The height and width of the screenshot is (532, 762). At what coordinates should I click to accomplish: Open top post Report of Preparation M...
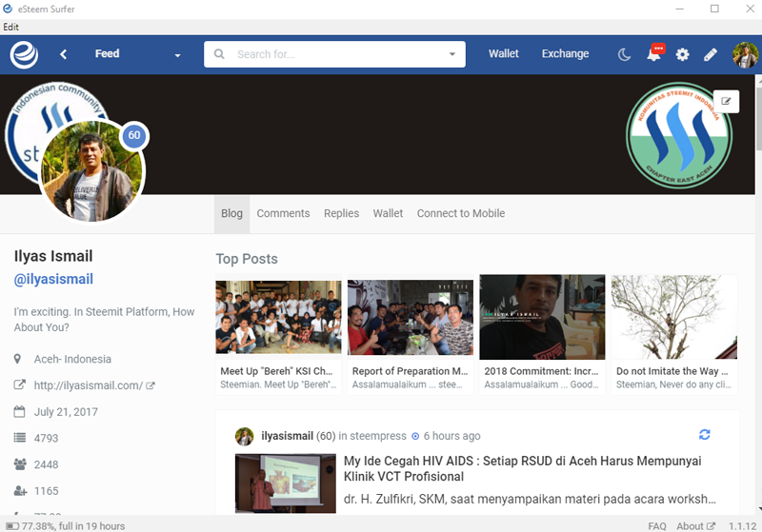(411, 334)
